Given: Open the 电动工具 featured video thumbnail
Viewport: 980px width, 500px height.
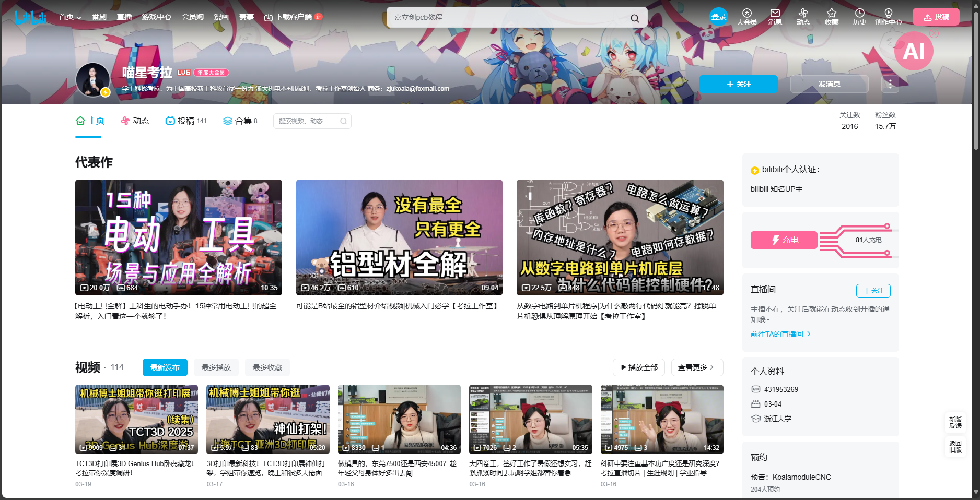Looking at the screenshot, I should (179, 237).
